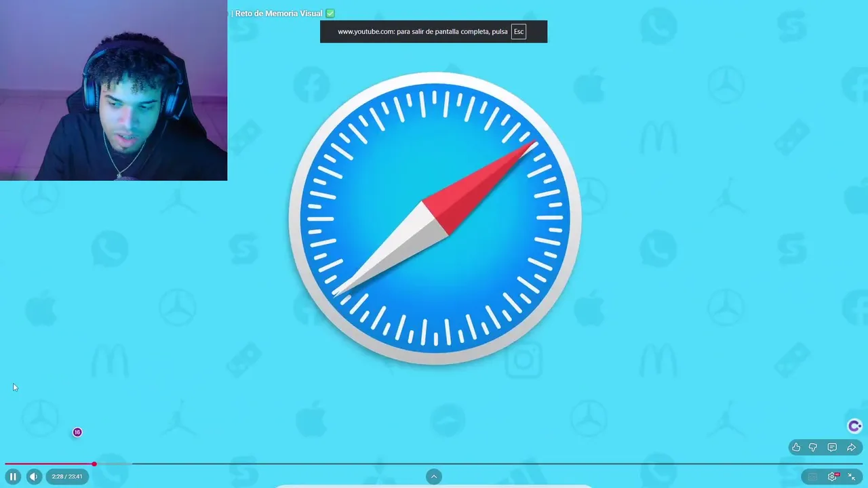
Task: Click the purple C extension icon
Action: pyautogui.click(x=854, y=426)
